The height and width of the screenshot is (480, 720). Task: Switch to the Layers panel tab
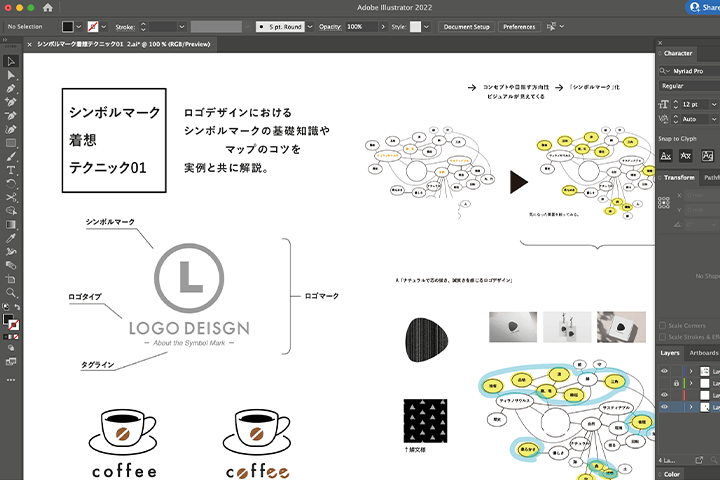click(670, 353)
